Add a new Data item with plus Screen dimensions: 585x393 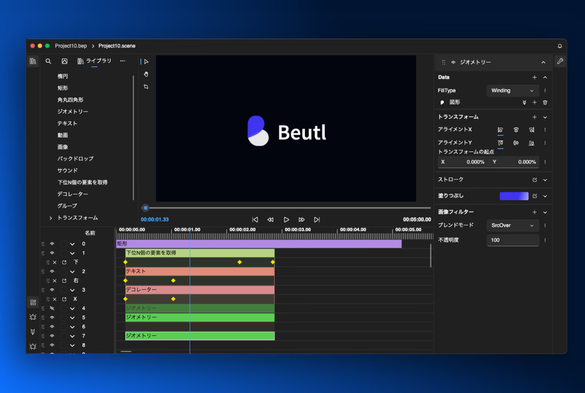(534, 77)
